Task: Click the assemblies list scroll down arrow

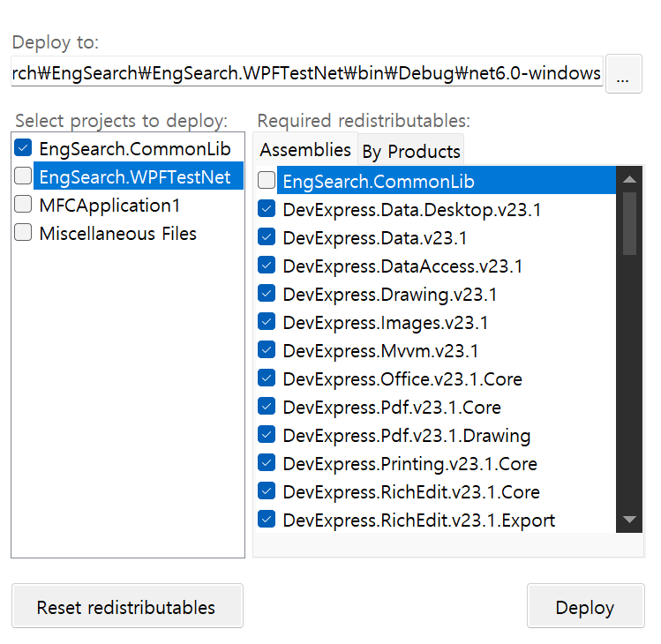Action: (629, 520)
